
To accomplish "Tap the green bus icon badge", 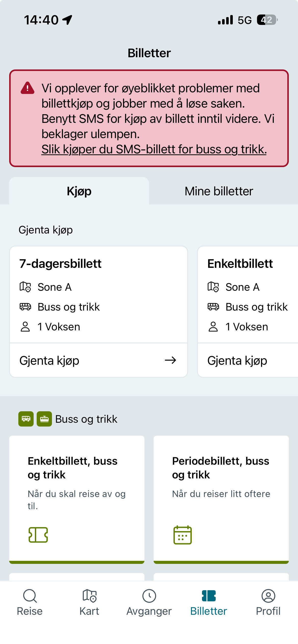I will 26,419.
